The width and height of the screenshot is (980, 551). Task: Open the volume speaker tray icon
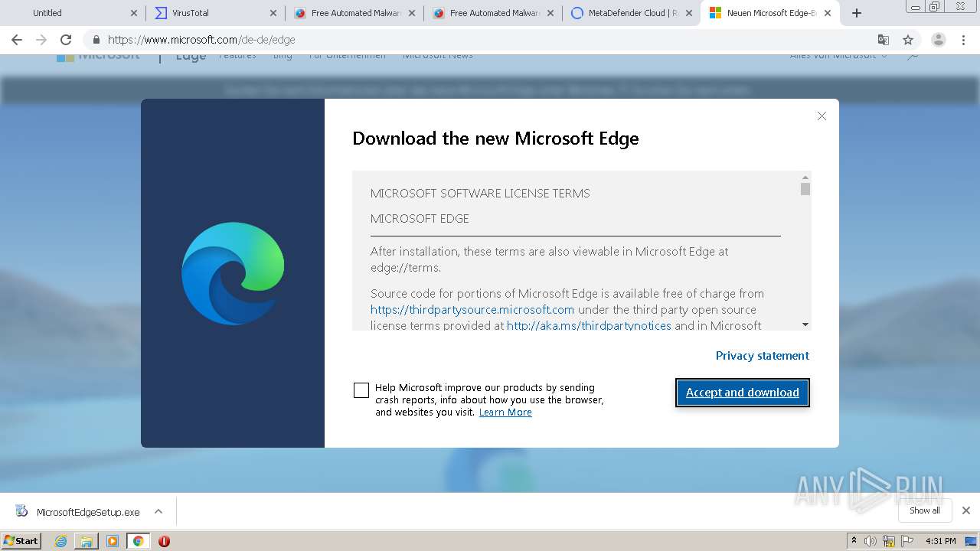871,541
